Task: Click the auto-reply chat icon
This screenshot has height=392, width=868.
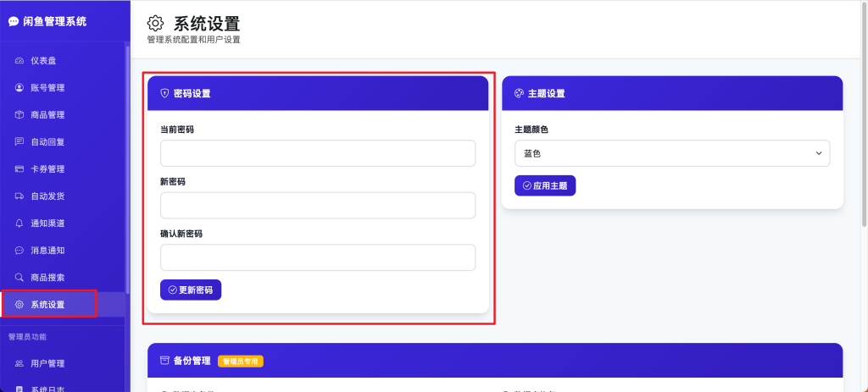Action: tap(19, 142)
